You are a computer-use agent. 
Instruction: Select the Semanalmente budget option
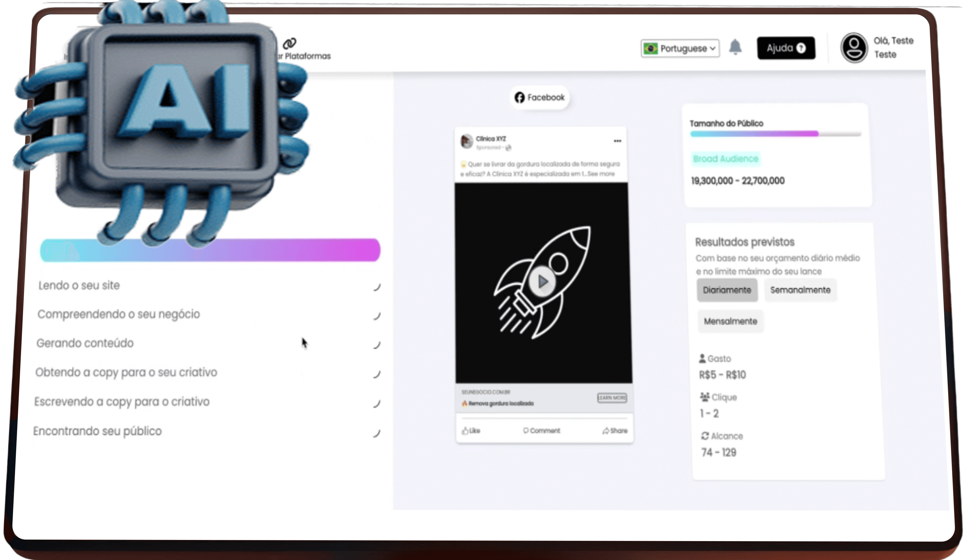[800, 290]
